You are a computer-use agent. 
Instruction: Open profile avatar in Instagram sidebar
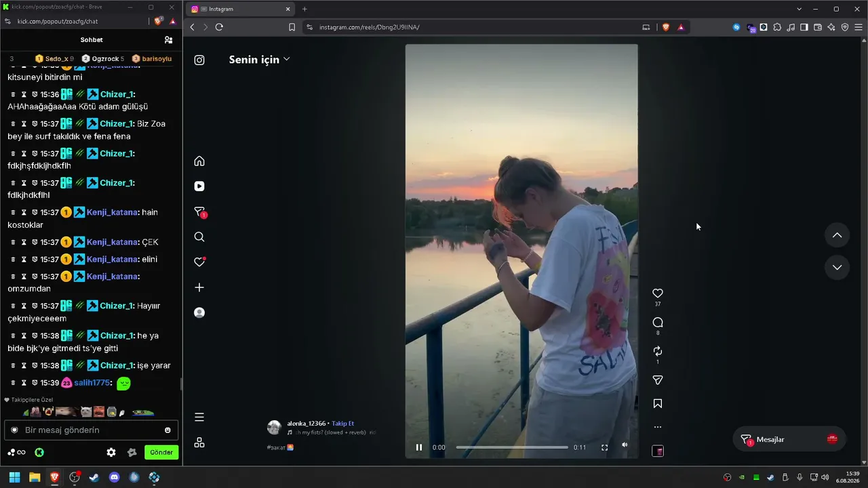tap(199, 312)
